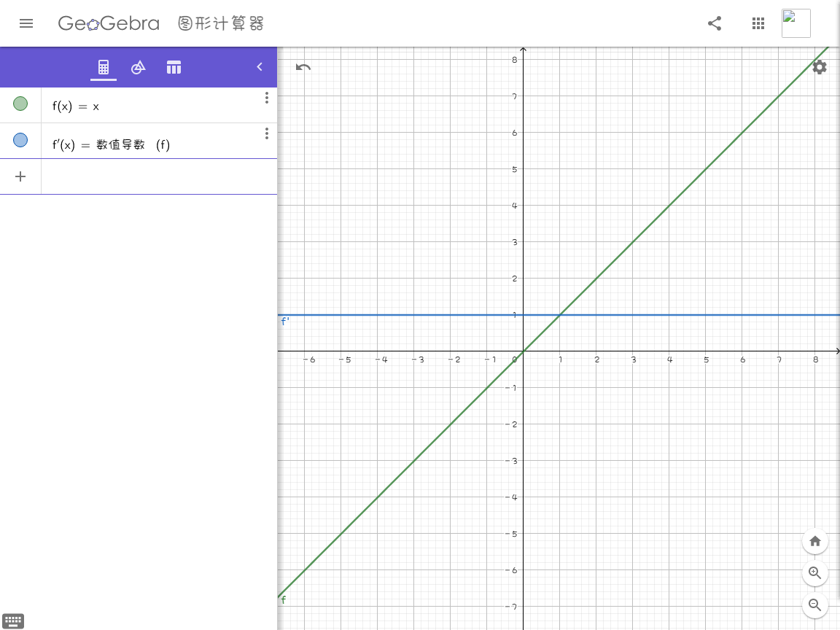The image size is (840, 630).
Task: Toggle visibility of f(x) = x
Action: point(20,104)
